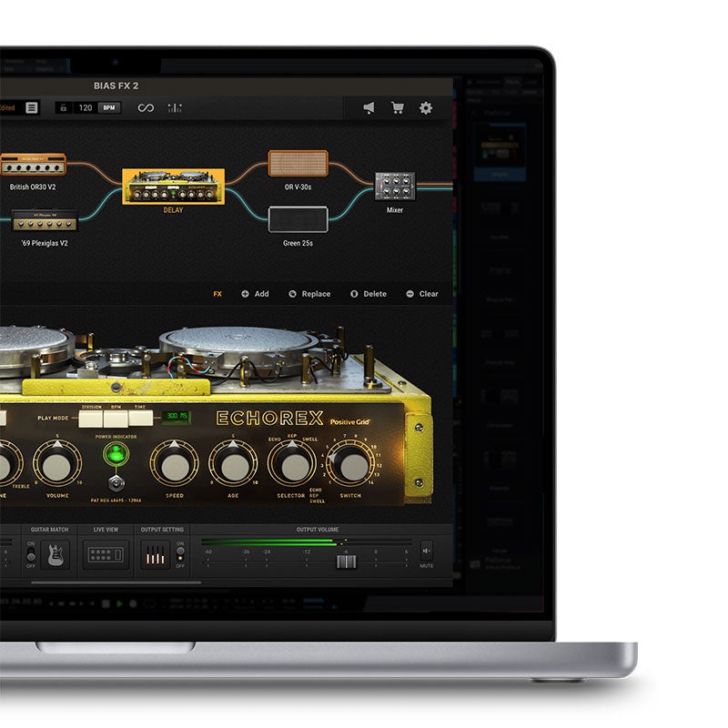Click the ECHOREX logo text

coord(269,419)
